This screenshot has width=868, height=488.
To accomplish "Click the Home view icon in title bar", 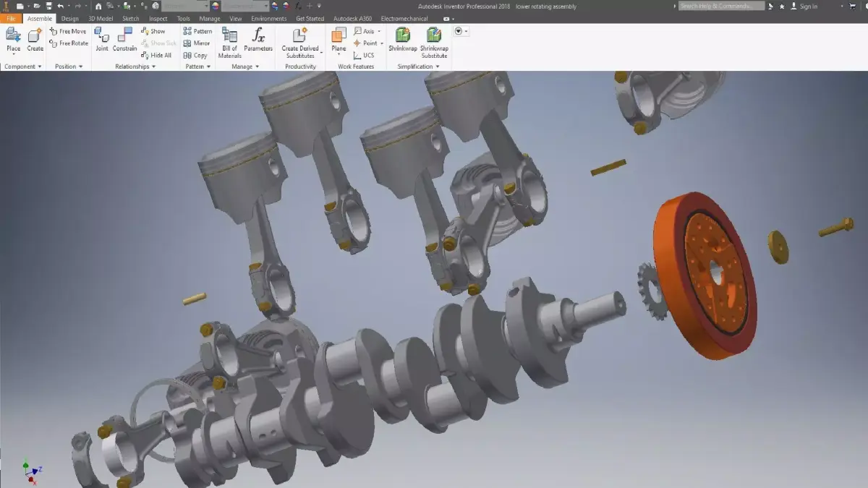I will tap(98, 6).
